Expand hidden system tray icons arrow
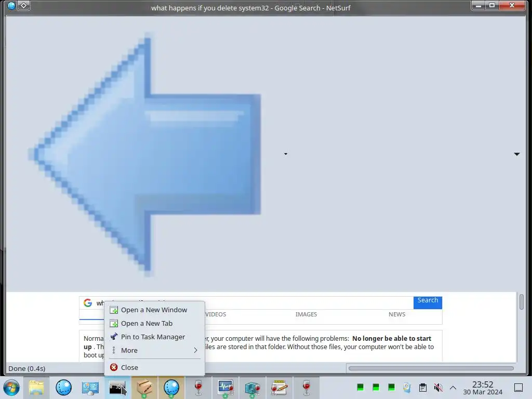The height and width of the screenshot is (399, 532). (x=453, y=388)
